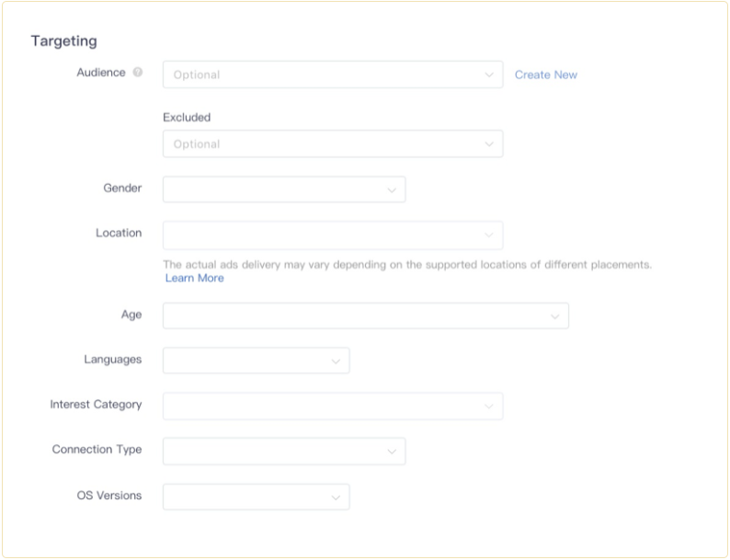The width and height of the screenshot is (730, 560).
Task: Click the Learn More link
Action: (194, 278)
